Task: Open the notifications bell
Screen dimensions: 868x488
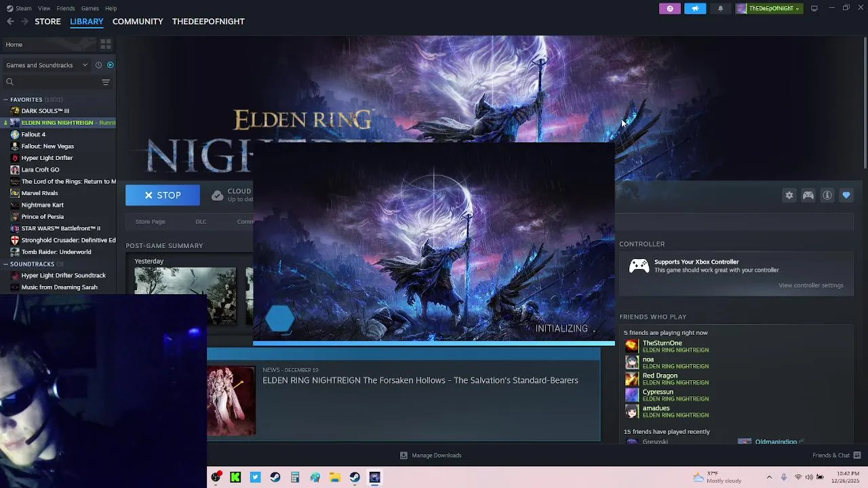Action: pyautogui.click(x=720, y=8)
